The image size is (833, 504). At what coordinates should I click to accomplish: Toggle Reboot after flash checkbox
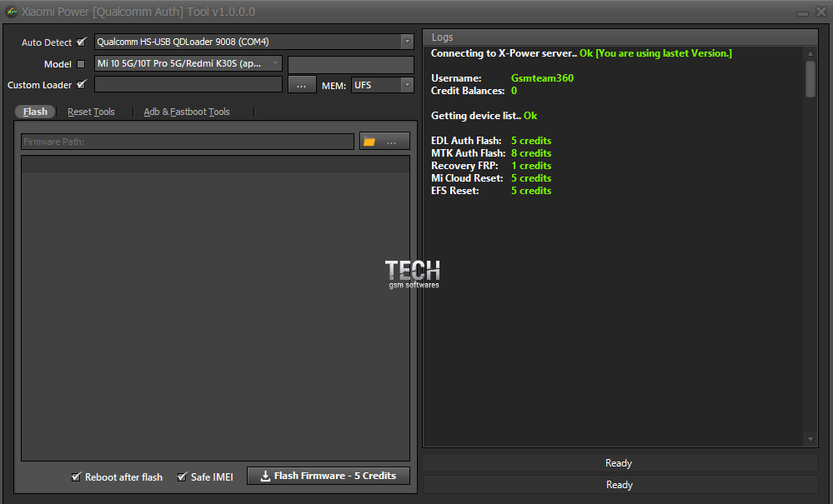click(76, 477)
